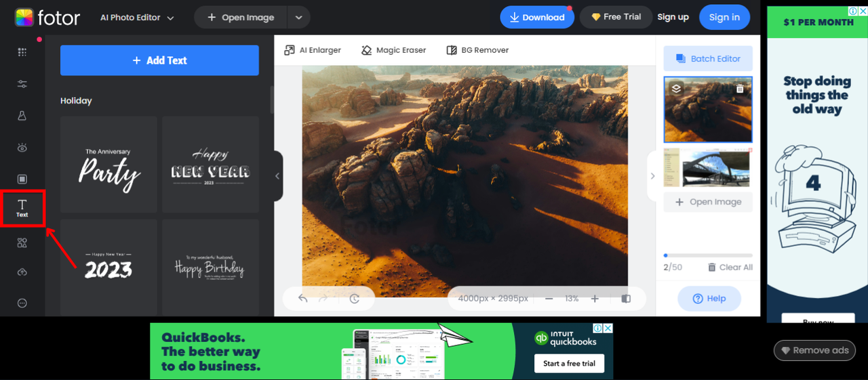Start the Free Trial
Viewport: 868px width, 380px height.
click(x=616, y=17)
